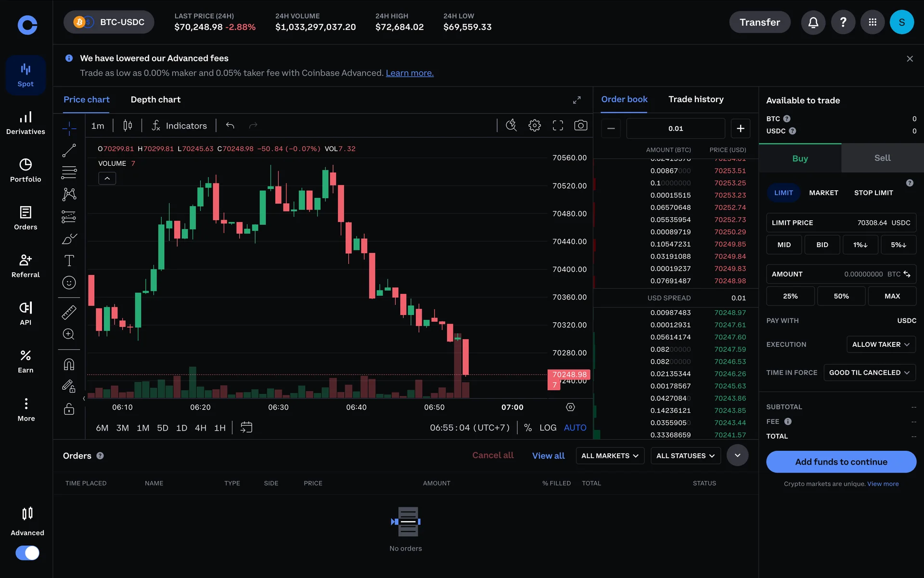Click the LIMIT PRICE input field
Viewport: 924px width, 578px height.
[841, 223]
